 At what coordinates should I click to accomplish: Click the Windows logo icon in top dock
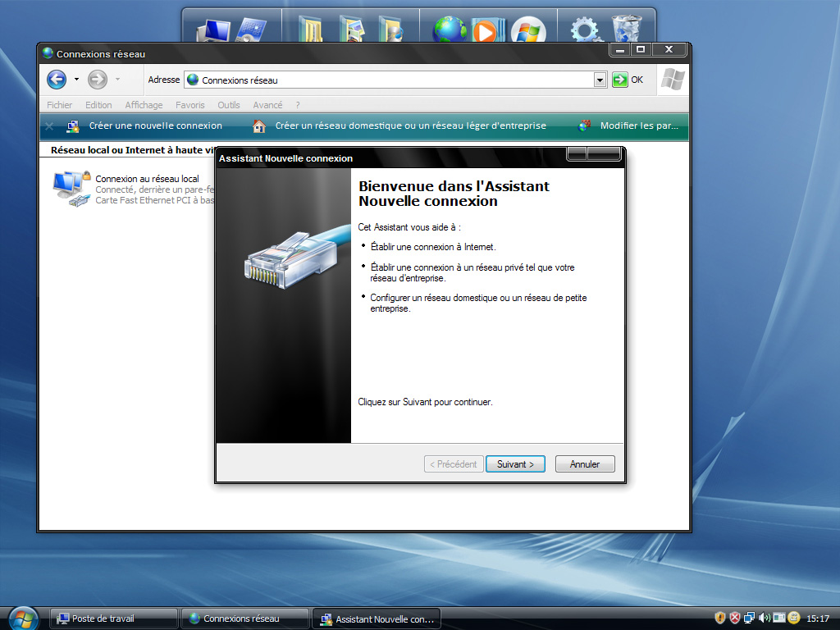pyautogui.click(x=528, y=31)
